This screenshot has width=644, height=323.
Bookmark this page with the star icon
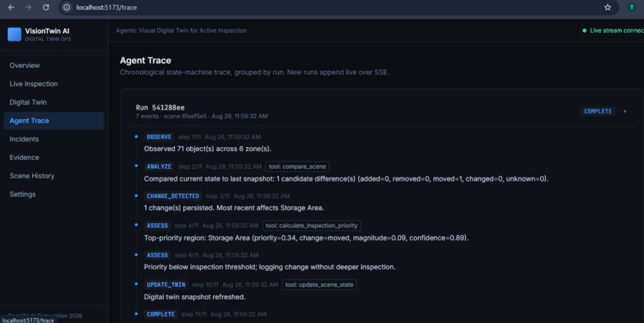click(607, 7)
